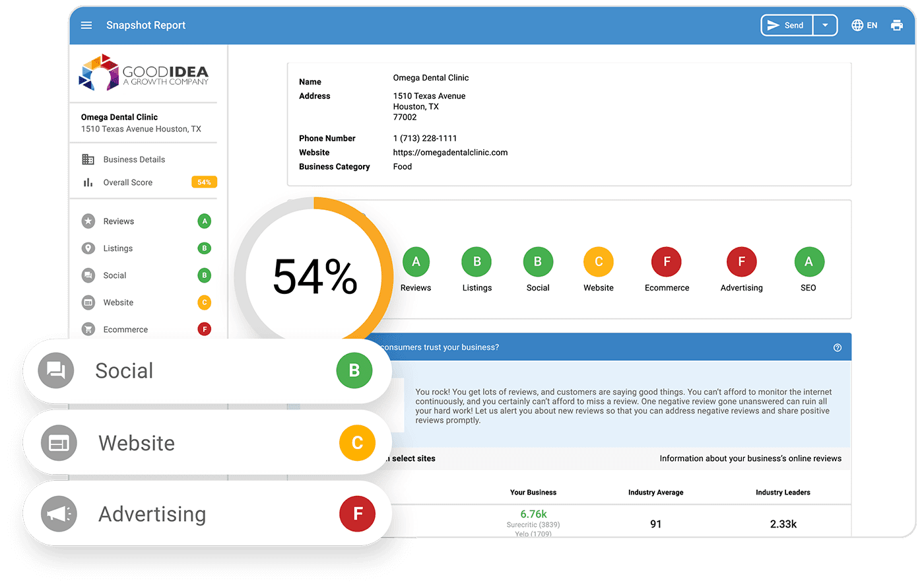
Task: Click the Ecommerce grade F circle
Action: tap(667, 261)
